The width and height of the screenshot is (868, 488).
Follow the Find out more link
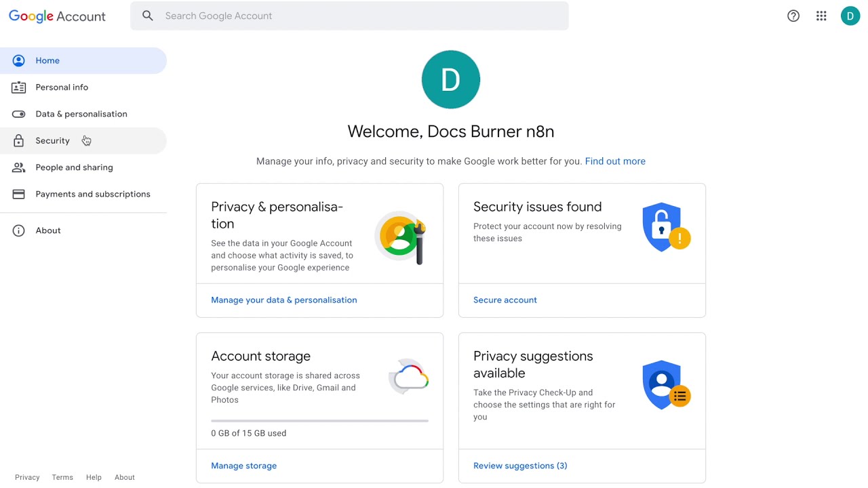pyautogui.click(x=615, y=161)
